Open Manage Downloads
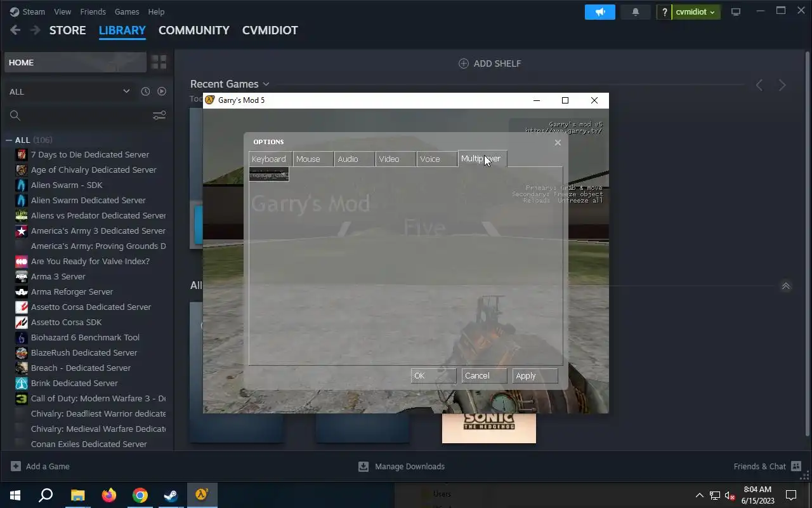 [402, 466]
